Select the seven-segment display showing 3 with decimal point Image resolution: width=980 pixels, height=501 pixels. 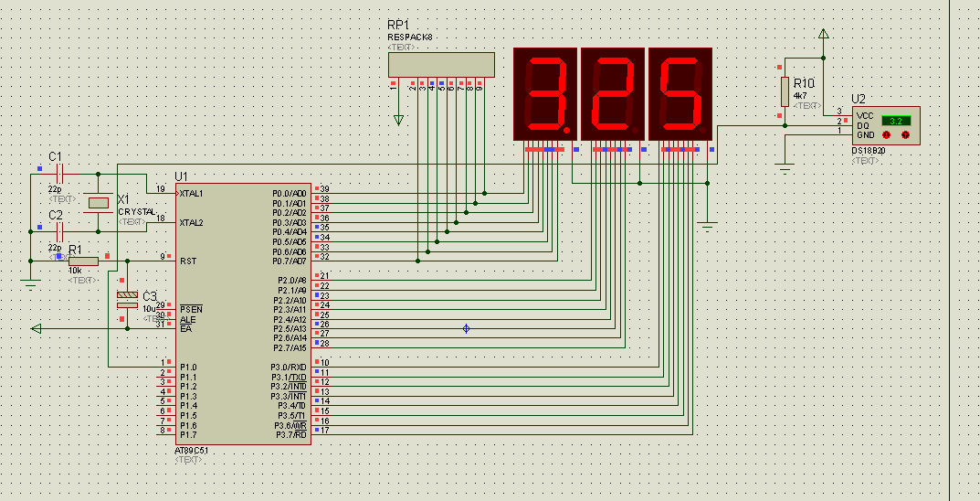[x=544, y=94]
